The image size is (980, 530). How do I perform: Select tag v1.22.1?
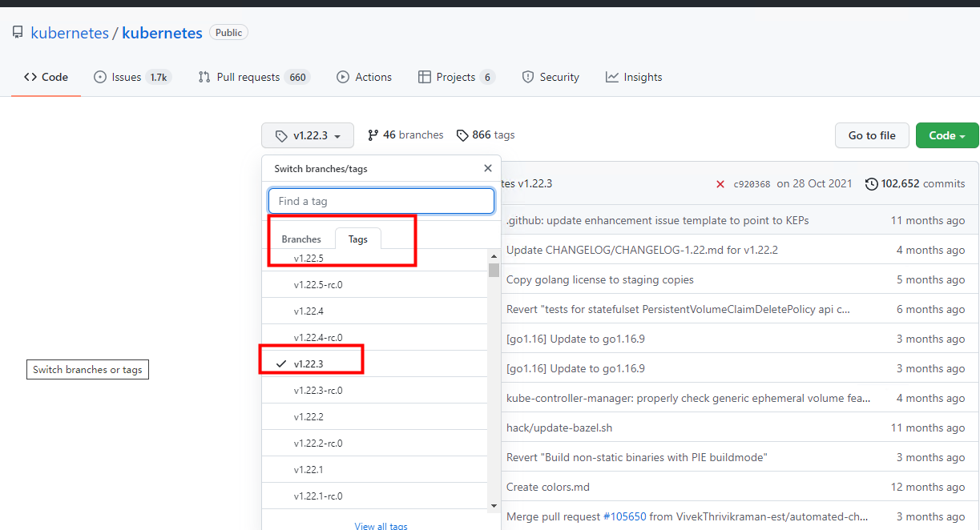click(374, 469)
